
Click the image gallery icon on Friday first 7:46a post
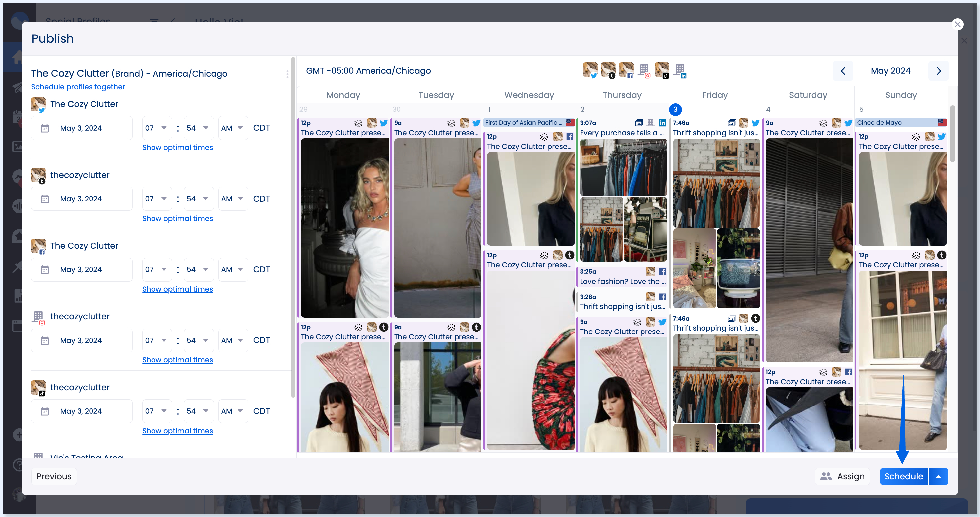[x=732, y=123]
